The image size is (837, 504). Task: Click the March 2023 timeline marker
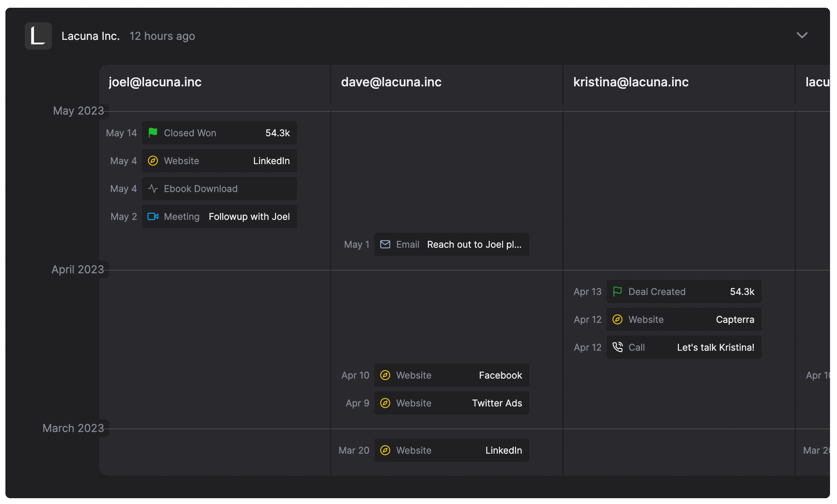click(x=73, y=428)
